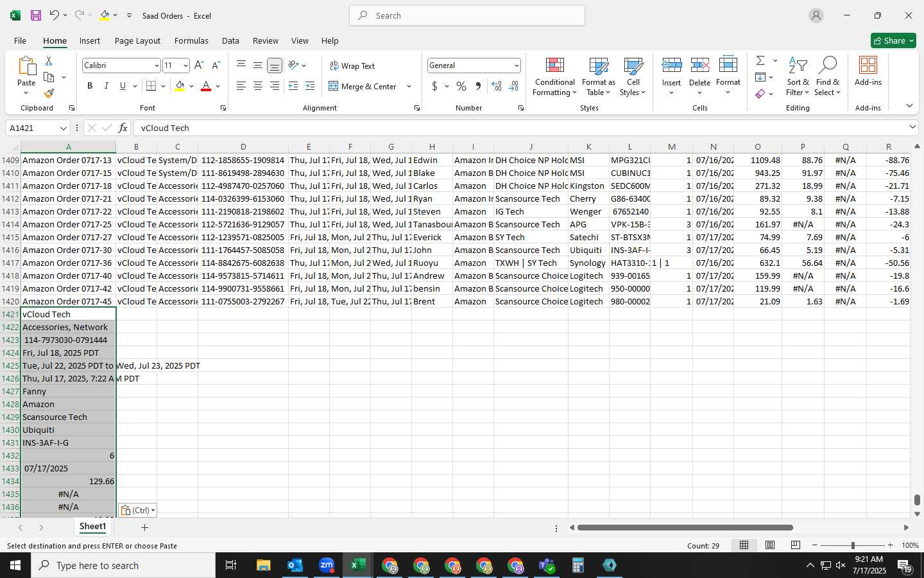Click the Undo arrow icon
Screen dimensions: 924x578
[55, 15]
